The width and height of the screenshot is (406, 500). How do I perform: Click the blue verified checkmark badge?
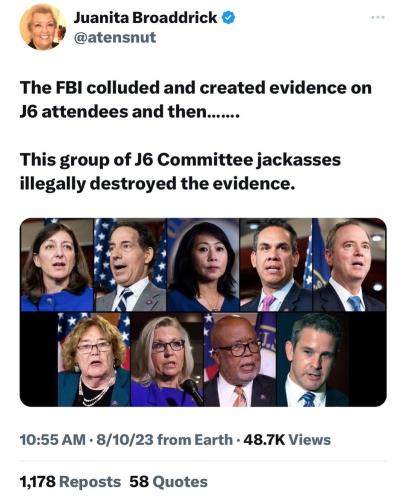[x=228, y=17]
